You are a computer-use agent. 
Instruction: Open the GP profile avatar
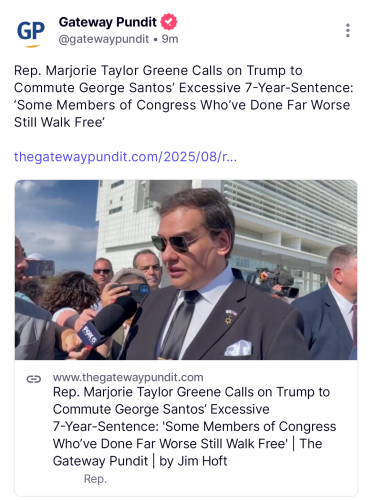[31, 32]
